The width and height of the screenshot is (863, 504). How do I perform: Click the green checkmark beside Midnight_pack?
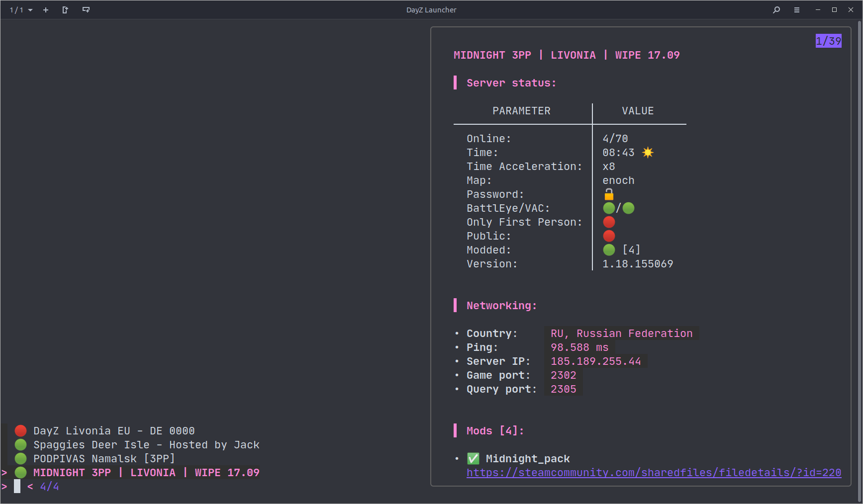473,459
